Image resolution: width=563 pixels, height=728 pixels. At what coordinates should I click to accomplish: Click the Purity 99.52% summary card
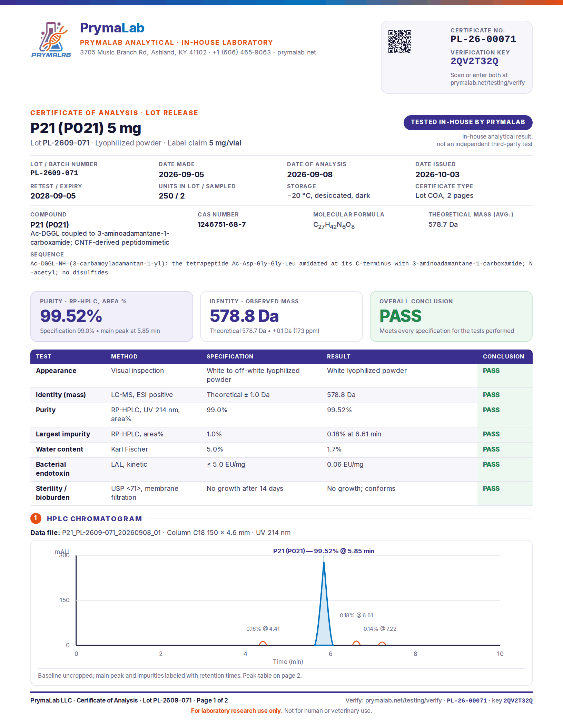pos(112,316)
